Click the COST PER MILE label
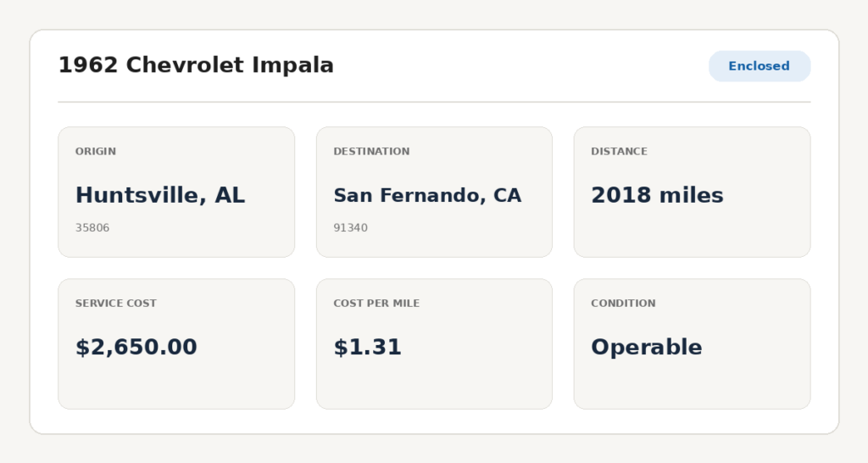868x463 pixels. click(376, 303)
